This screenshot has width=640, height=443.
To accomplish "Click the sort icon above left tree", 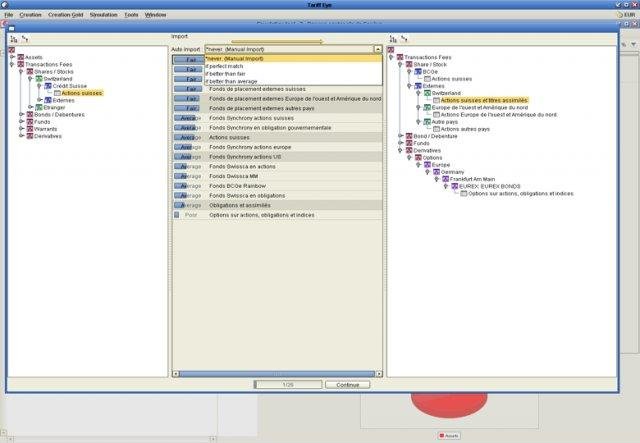I will (14, 39).
